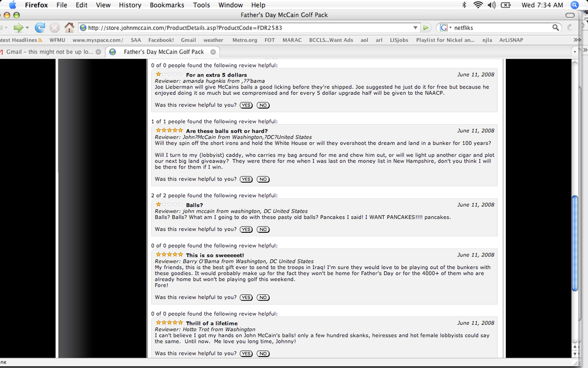Image resolution: width=588 pixels, height=368 pixels.
Task: Click the scrollbar down arrow
Action: [x=575, y=354]
